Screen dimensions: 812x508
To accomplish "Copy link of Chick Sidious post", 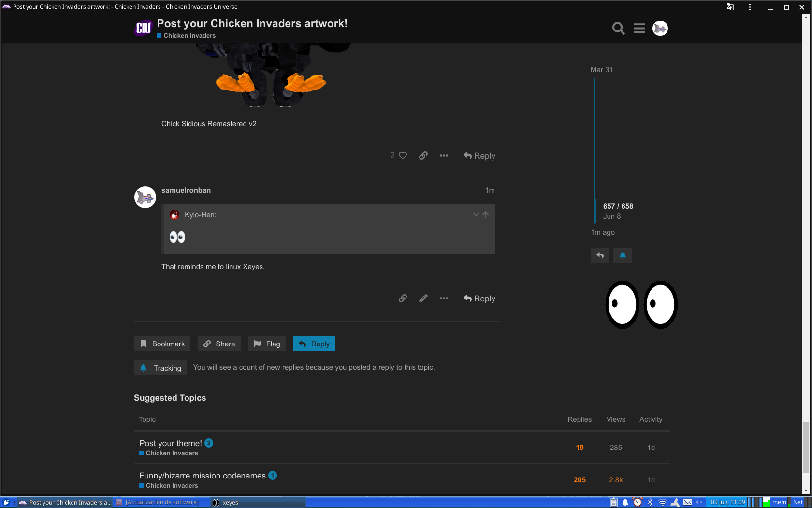I will 423,156.
